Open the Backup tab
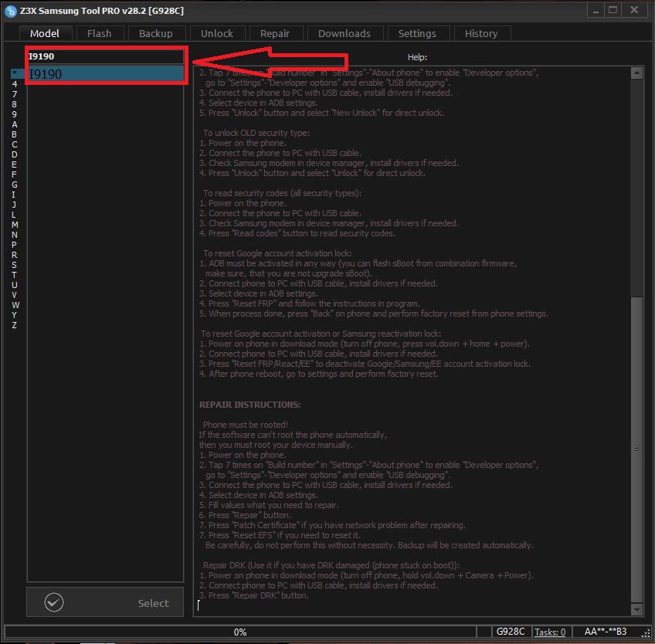The width and height of the screenshot is (655, 644). click(156, 33)
